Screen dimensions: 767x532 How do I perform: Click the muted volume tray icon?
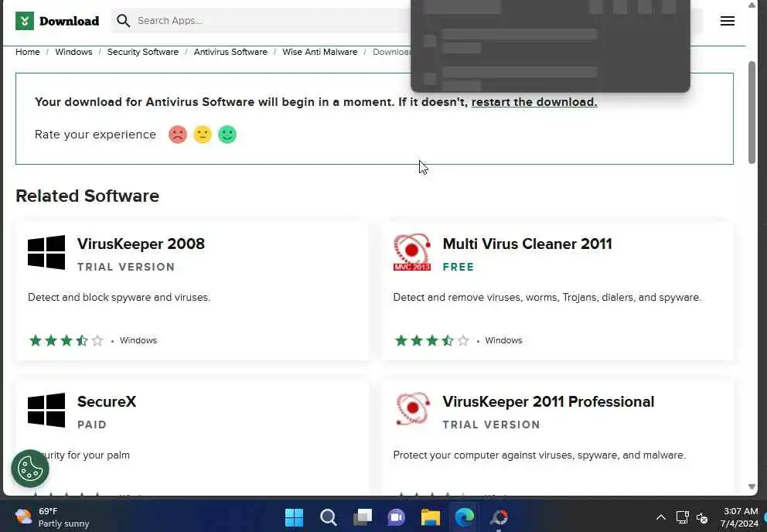coord(702,517)
